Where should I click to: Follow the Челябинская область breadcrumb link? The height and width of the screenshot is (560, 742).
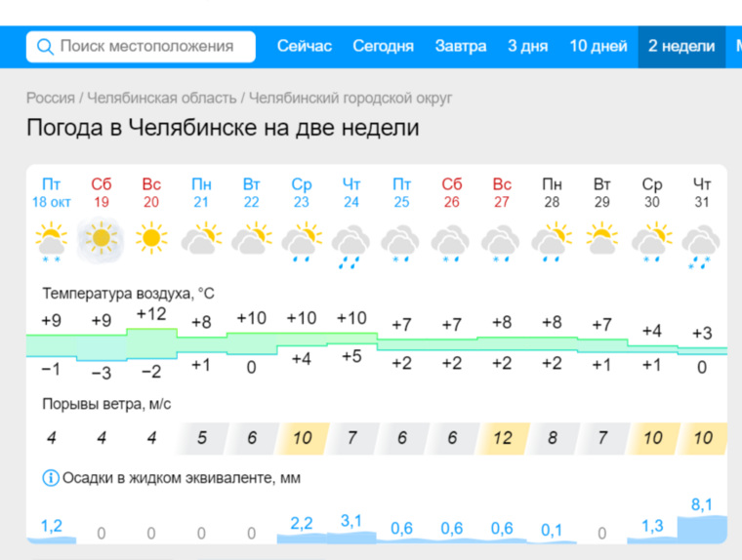(162, 98)
